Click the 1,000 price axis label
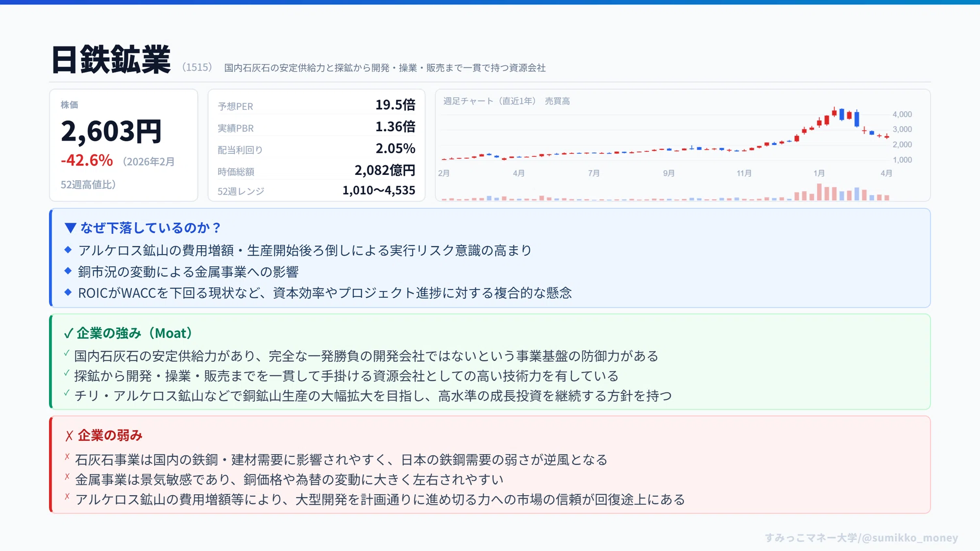The height and width of the screenshot is (551, 980). [902, 160]
